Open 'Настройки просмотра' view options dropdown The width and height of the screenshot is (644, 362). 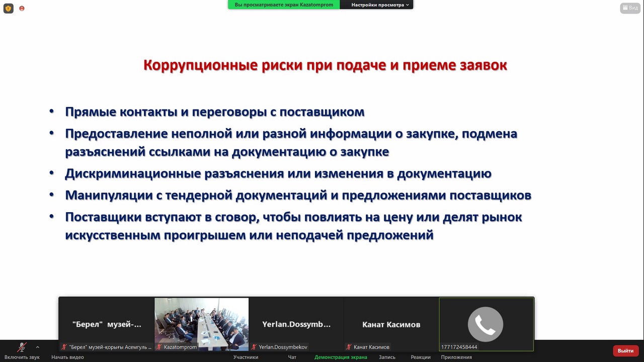[380, 5]
